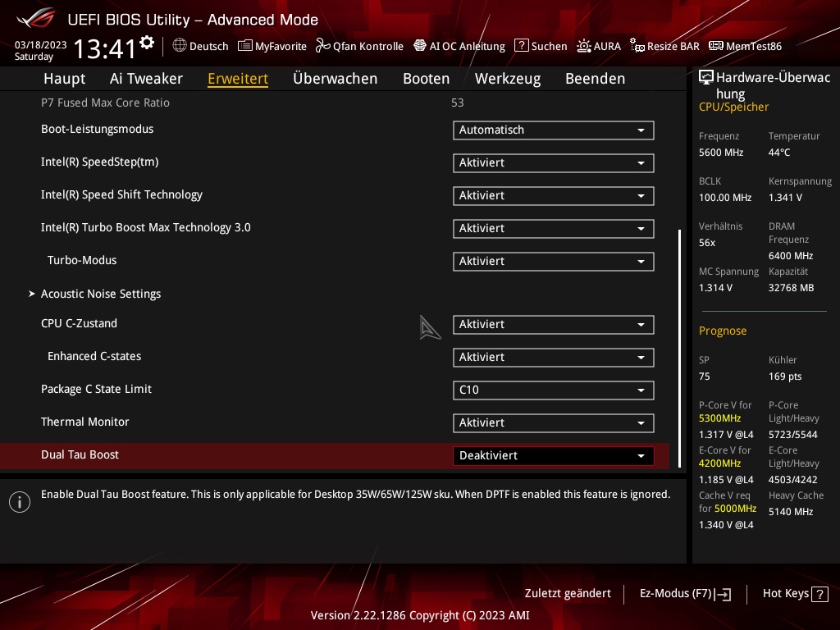Click the ROG logo icon

36,18
